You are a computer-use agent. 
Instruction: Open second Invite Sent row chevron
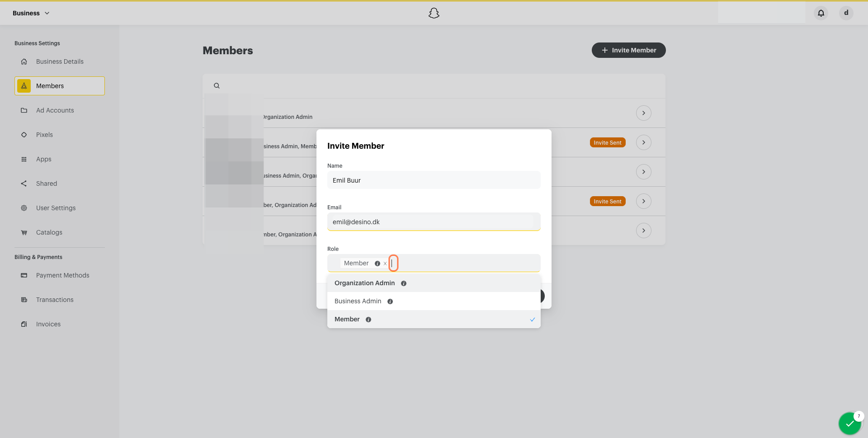(x=644, y=201)
